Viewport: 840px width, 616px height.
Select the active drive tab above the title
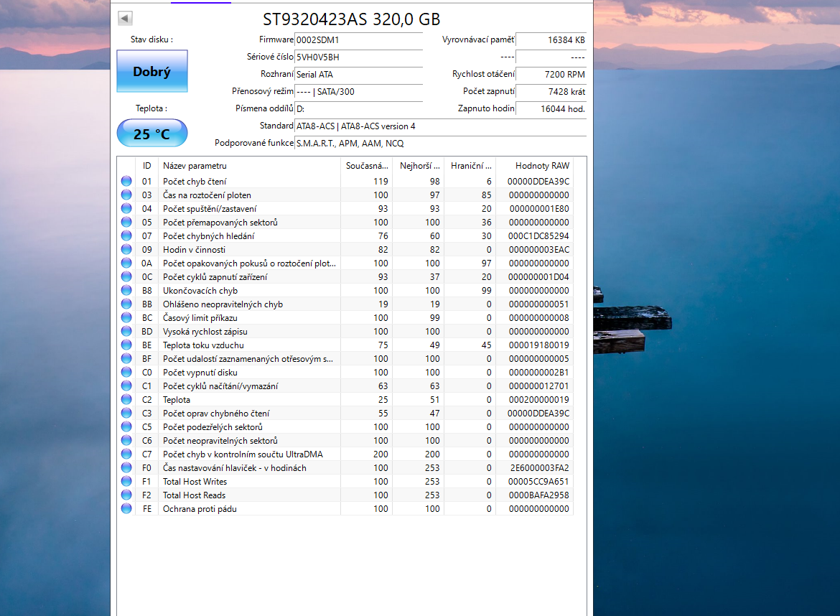(200, 3)
